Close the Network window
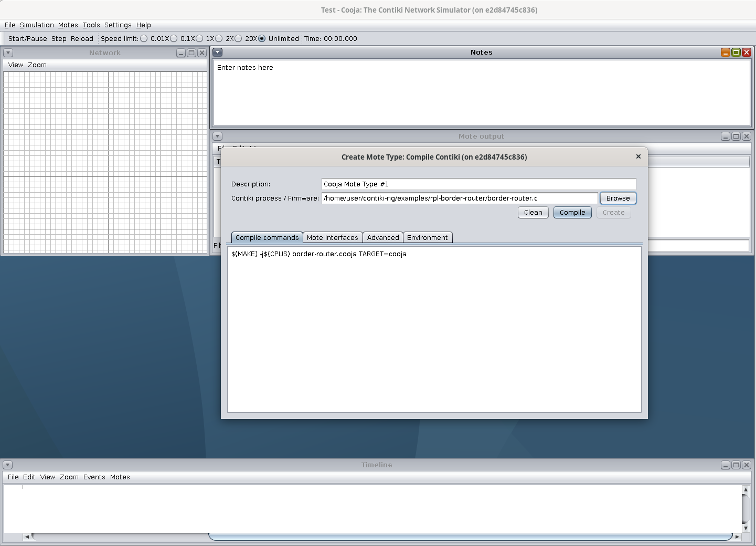Image resolution: width=756 pixels, height=546 pixels. pyautogui.click(x=202, y=53)
